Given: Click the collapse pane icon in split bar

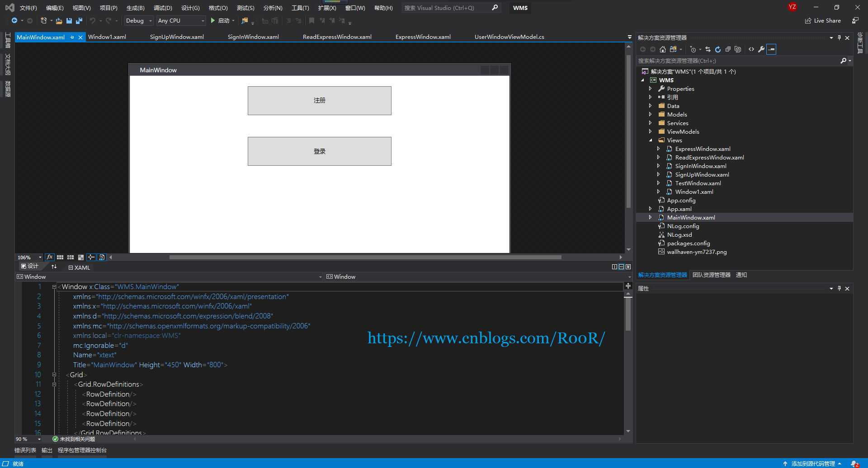Looking at the screenshot, I should (x=628, y=267).
